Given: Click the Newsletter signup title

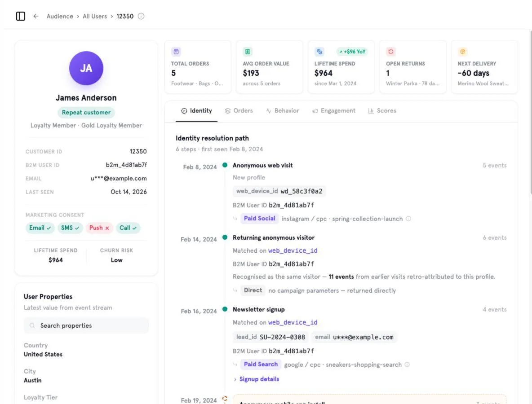Looking at the screenshot, I should tap(258, 309).
